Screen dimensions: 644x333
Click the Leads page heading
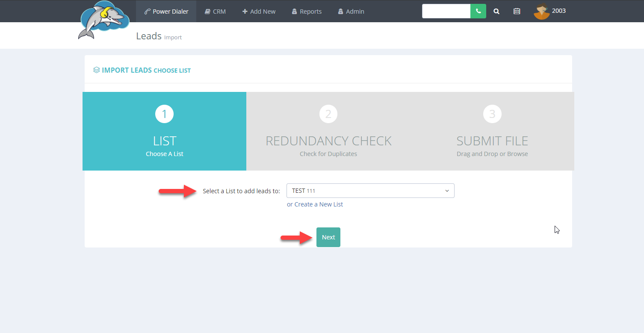click(x=149, y=36)
